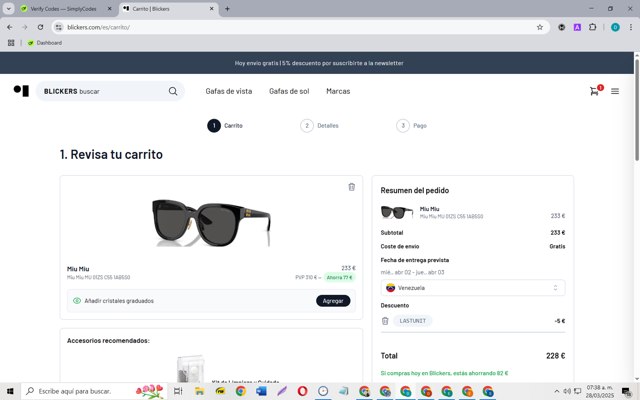Image resolution: width=640 pixels, height=400 pixels.
Task: Open the Windows Start menu
Action: (x=10, y=391)
